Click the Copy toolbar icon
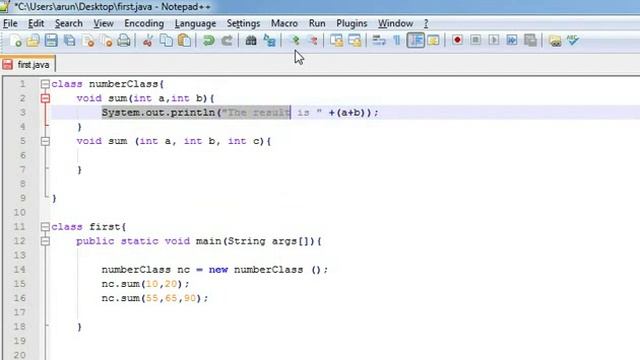Viewport: 640px width, 360px height. (166, 40)
